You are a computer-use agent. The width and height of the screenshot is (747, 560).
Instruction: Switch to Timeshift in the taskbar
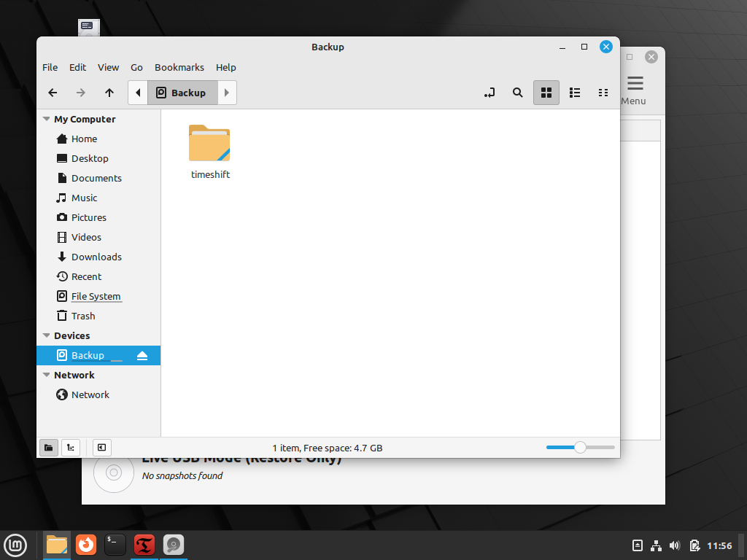144,545
